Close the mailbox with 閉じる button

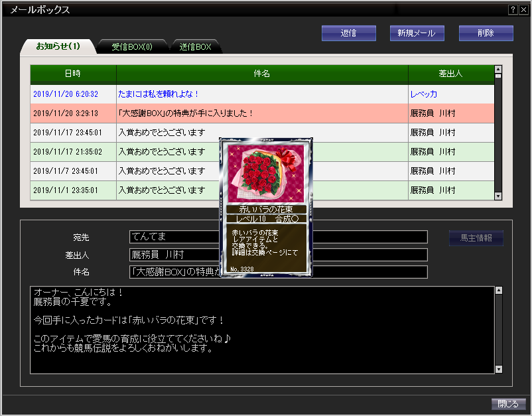[508, 404]
